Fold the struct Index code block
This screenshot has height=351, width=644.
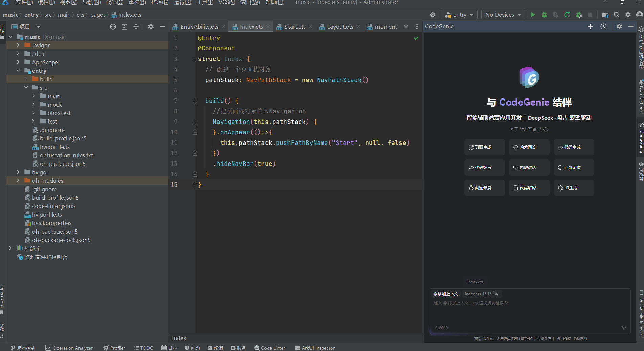[x=195, y=59]
